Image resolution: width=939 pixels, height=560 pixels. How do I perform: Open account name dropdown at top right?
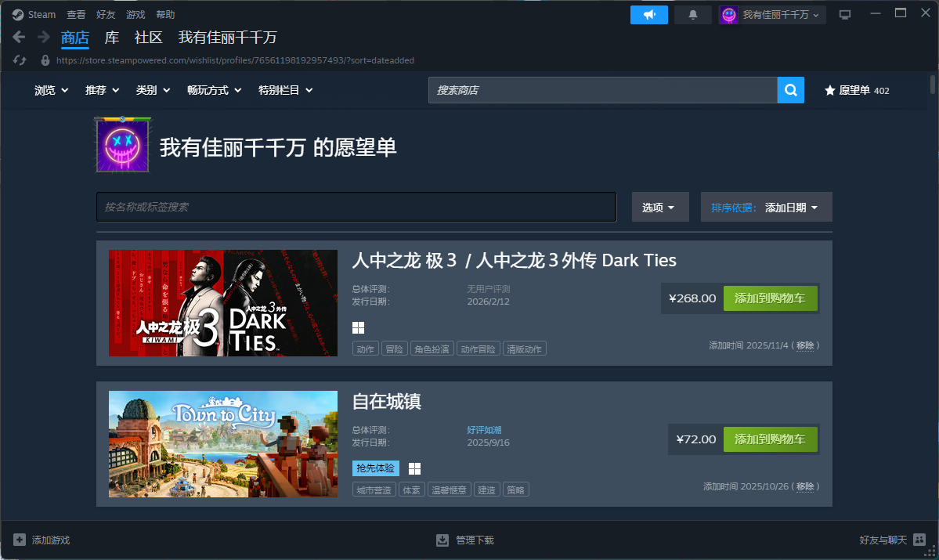[x=772, y=15]
